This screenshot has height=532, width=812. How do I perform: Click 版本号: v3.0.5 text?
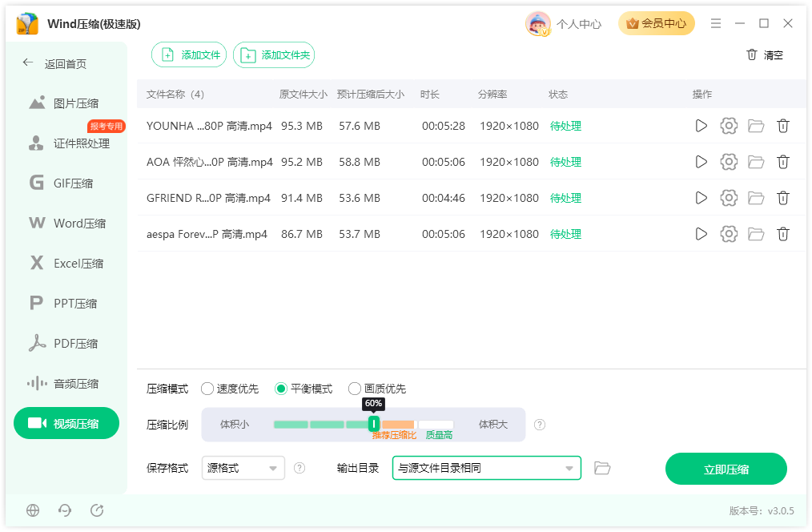762,510
